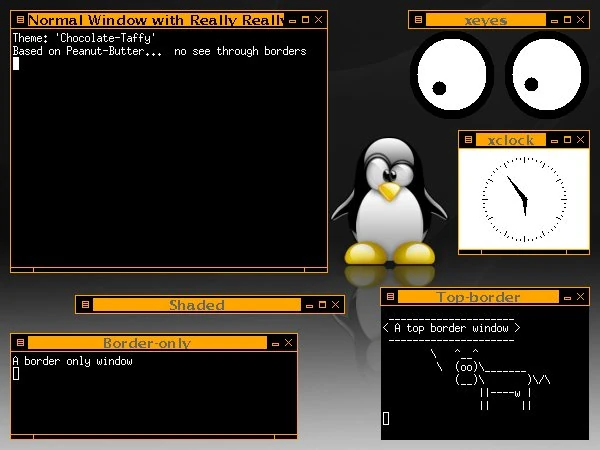600x450 pixels.
Task: Click bottom-left resize grip of Border-only window
Action: point(22,437)
